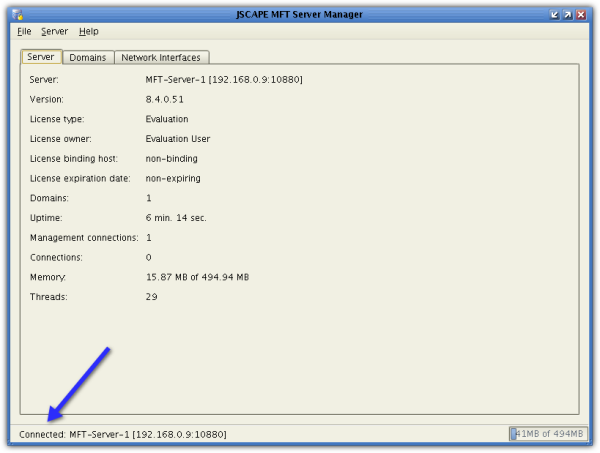
Task: Click the Connected status bar text
Action: [123, 434]
